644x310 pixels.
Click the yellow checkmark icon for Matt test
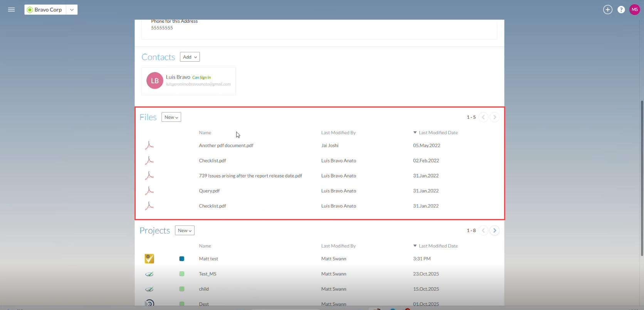(150, 259)
